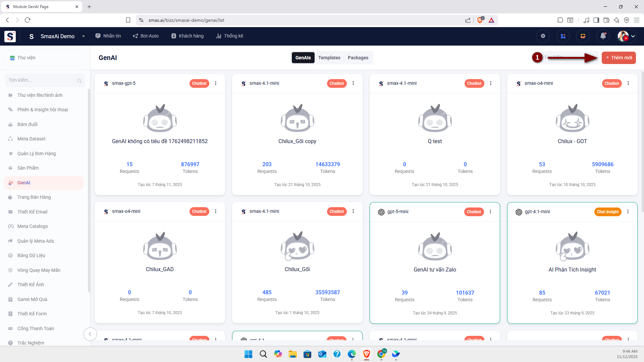
Task: Open Meta Catalogs in sidebar
Action: 33,226
